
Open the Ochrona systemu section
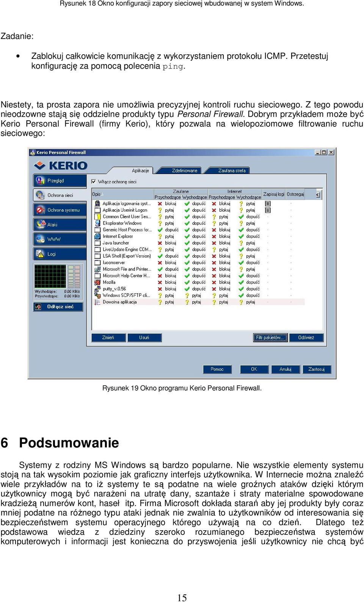pos(60,210)
